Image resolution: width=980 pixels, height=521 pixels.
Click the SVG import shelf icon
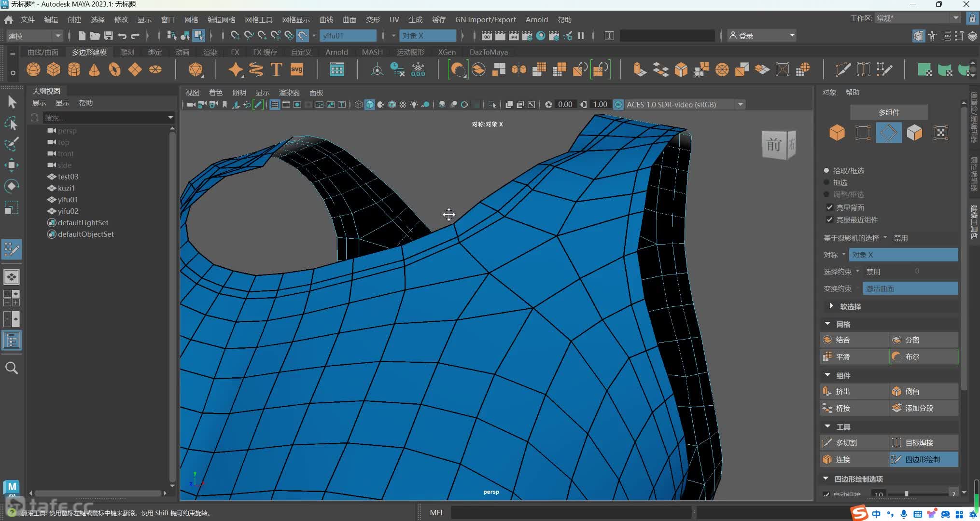click(296, 69)
